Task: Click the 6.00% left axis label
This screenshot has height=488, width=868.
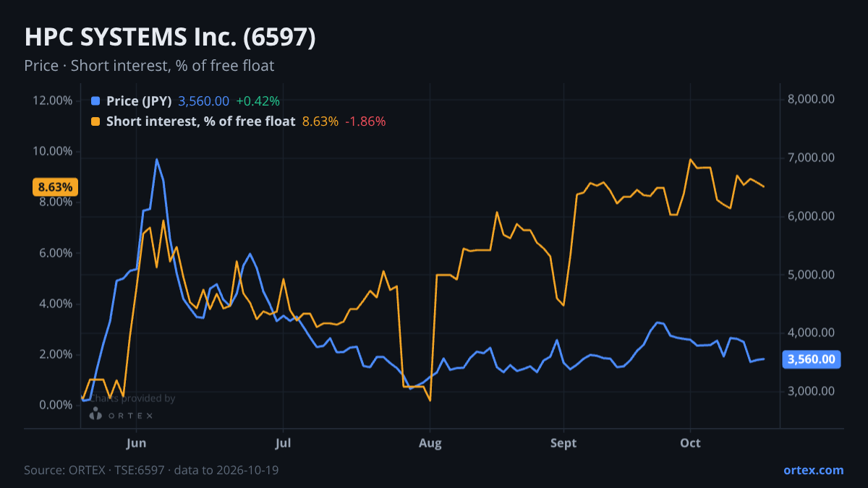Action: coord(55,253)
